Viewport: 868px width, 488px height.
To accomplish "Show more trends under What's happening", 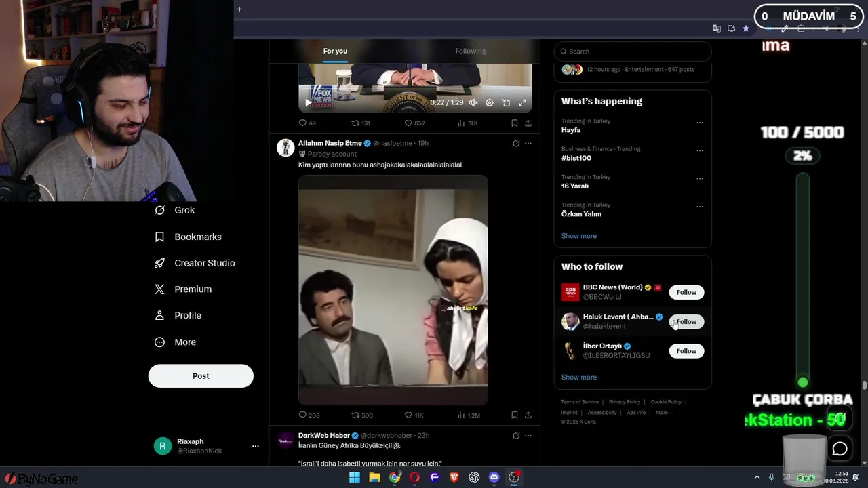I will [x=579, y=236].
